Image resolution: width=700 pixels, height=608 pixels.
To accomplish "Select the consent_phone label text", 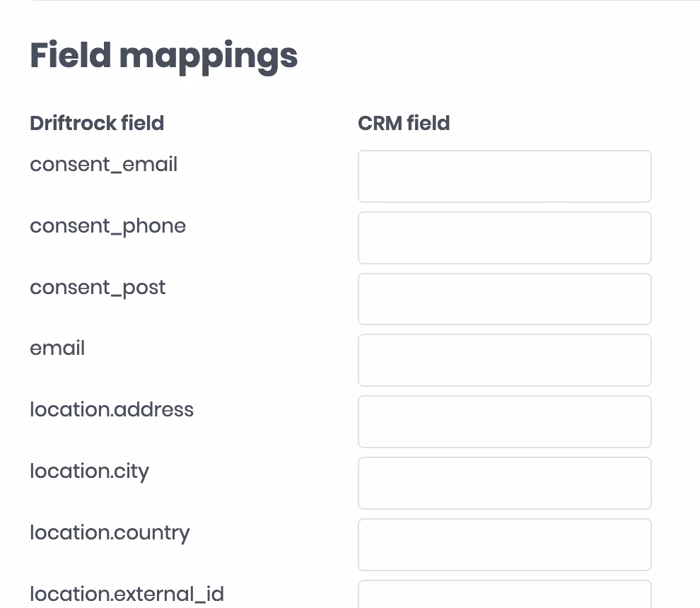I will point(107,227).
